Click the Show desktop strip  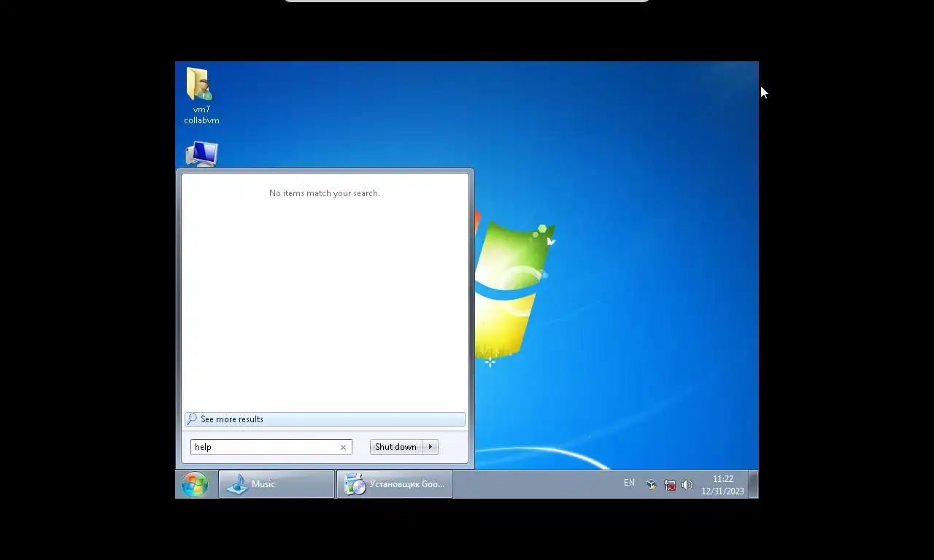tap(754, 484)
